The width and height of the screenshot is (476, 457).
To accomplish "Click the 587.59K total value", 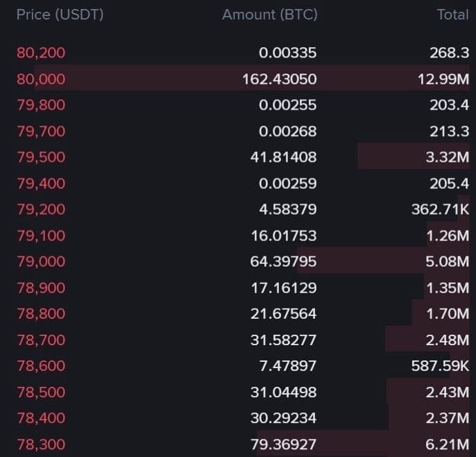I will [x=440, y=365].
